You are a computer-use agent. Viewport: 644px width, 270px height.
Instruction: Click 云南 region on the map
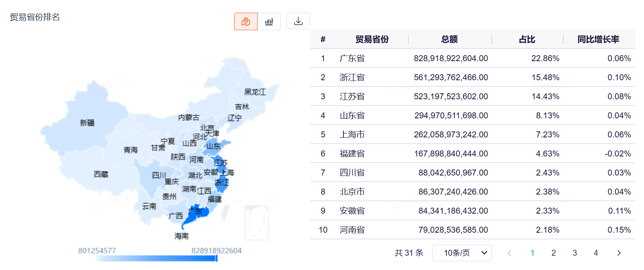pyautogui.click(x=149, y=206)
